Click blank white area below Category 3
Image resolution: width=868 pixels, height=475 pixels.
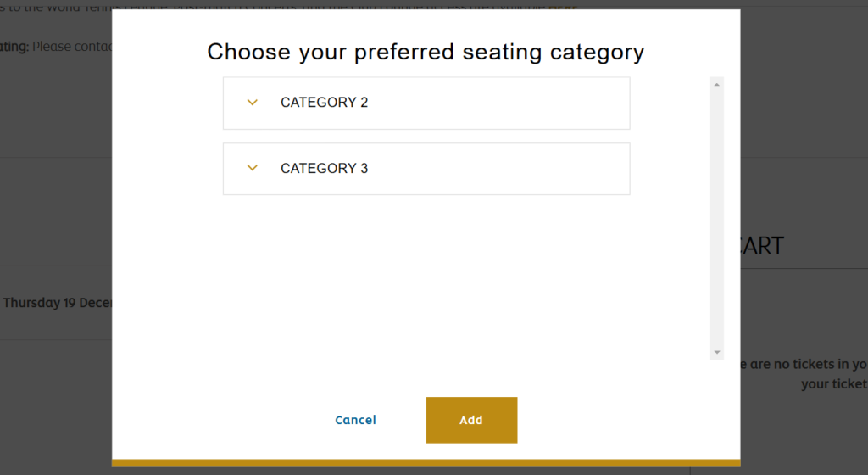coord(426,280)
